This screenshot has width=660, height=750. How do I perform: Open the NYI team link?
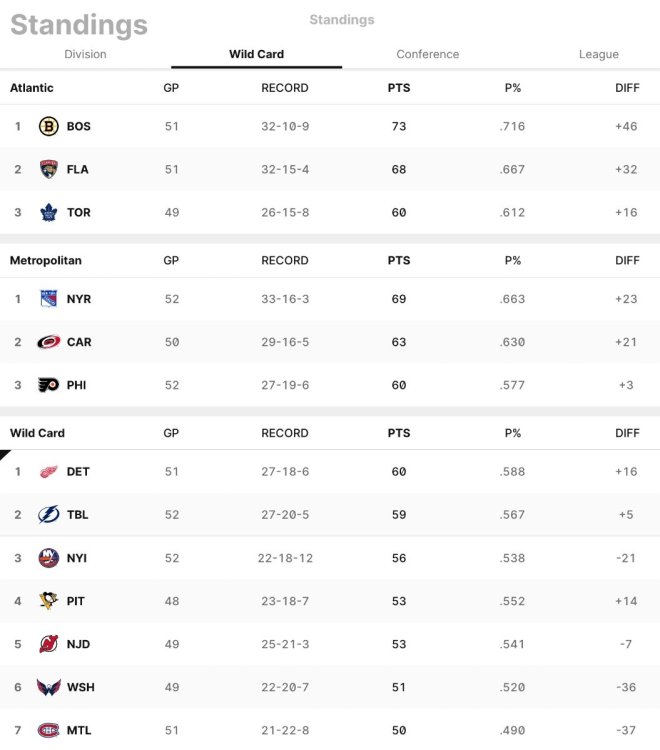click(77, 558)
